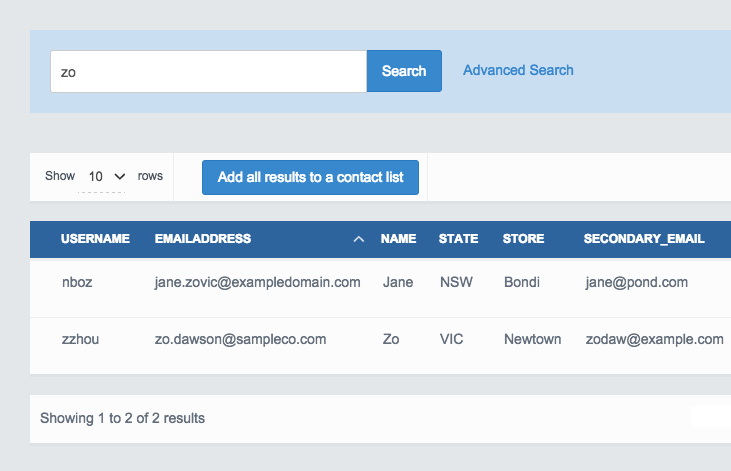
Task: Click email jane.zovic@exampledomain.com
Action: 257,282
